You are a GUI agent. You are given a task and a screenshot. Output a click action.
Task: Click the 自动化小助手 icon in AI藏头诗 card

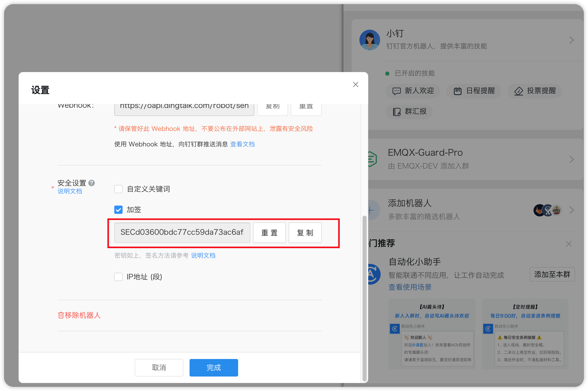395,329
